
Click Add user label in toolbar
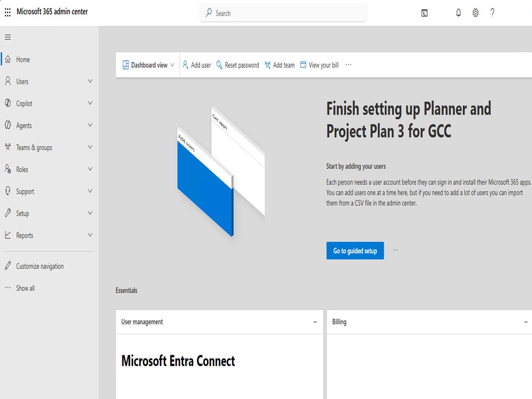tap(201, 65)
